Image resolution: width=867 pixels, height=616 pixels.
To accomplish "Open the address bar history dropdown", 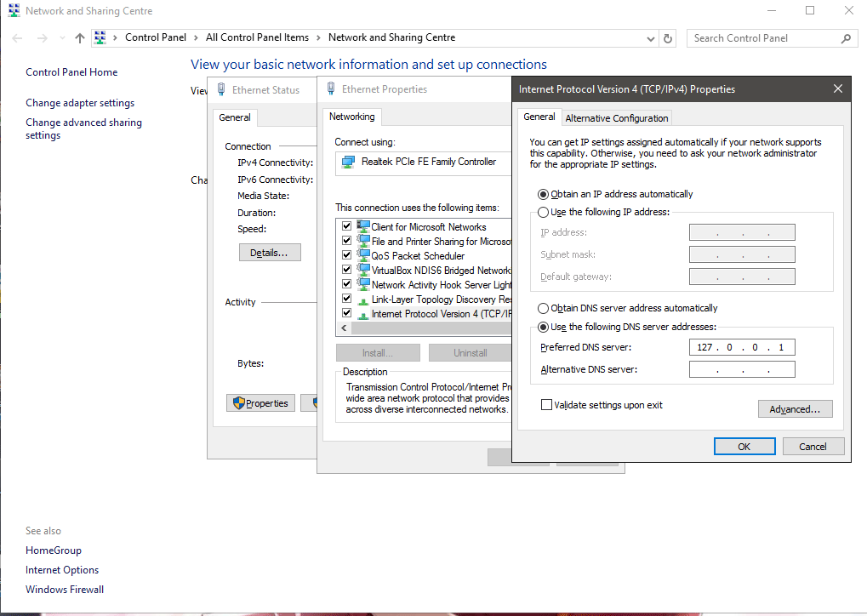I will (650, 38).
